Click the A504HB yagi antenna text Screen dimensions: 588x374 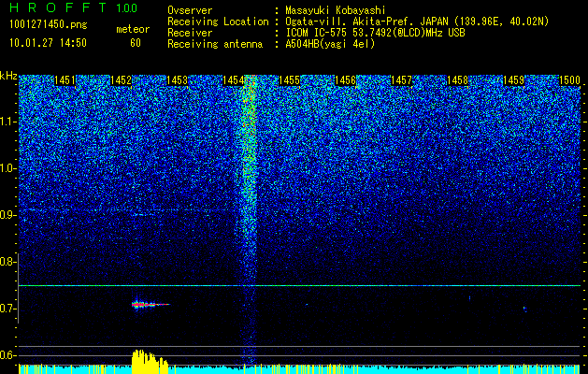click(330, 44)
